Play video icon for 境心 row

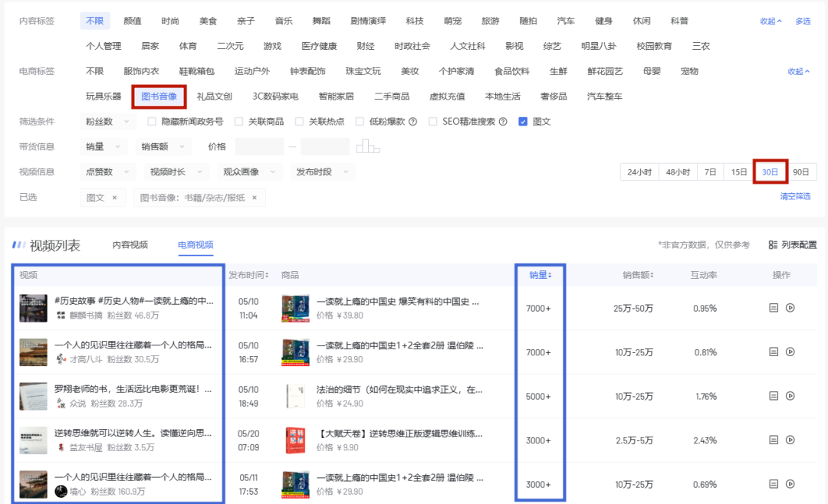pyautogui.click(x=790, y=483)
